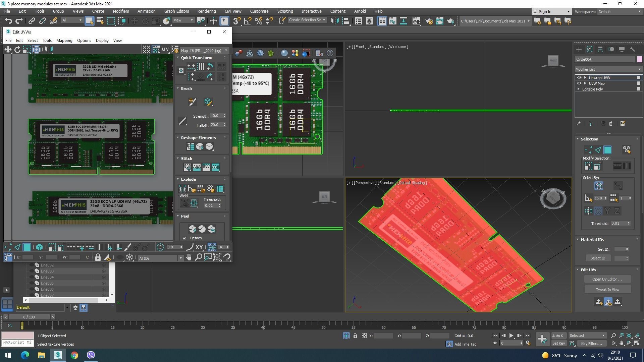Toggle checker pattern display in Edit UVWs
This screenshot has width=644, height=362.
click(x=146, y=50)
